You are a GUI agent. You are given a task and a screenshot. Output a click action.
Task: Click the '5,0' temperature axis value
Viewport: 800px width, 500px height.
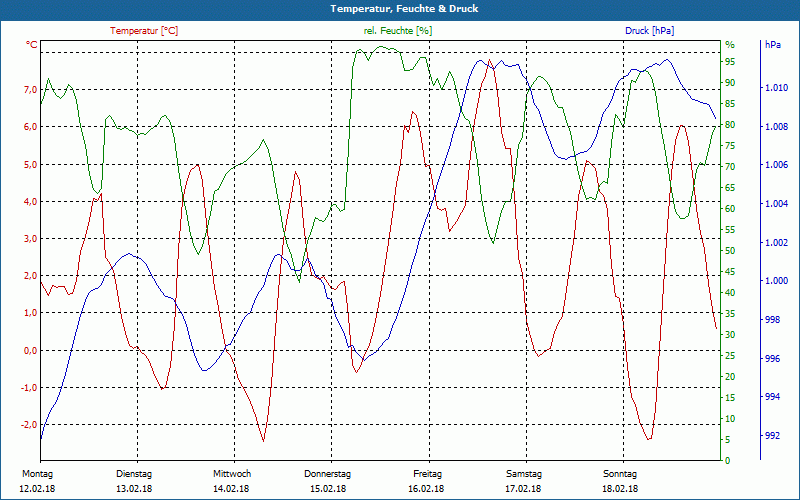coord(31,164)
